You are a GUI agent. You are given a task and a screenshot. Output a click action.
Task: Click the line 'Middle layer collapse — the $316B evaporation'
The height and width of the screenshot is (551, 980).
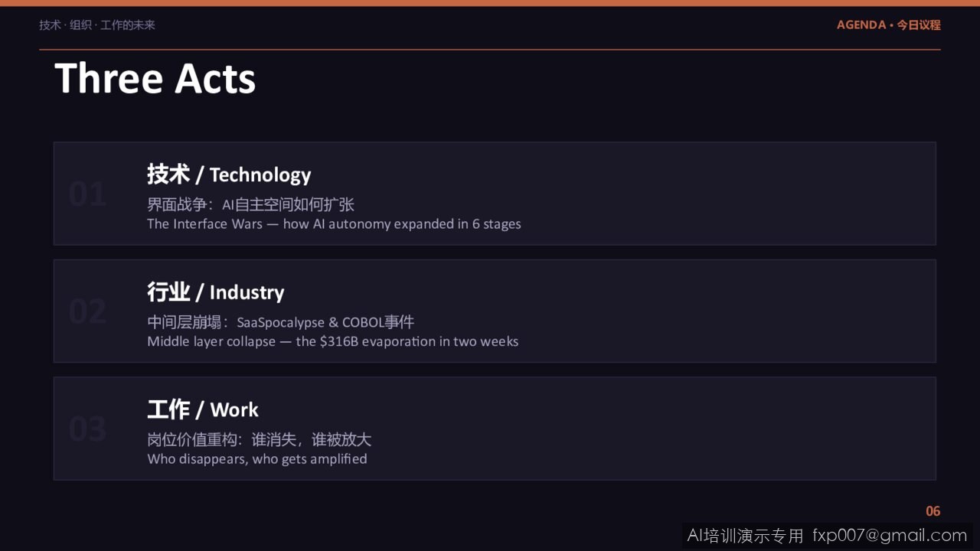(x=333, y=341)
